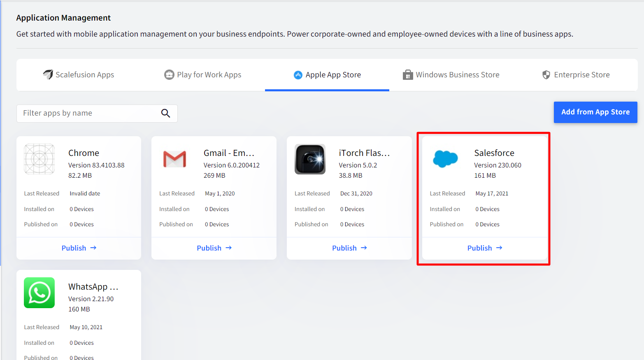Click the Apple App Store tab icon

pos(298,75)
